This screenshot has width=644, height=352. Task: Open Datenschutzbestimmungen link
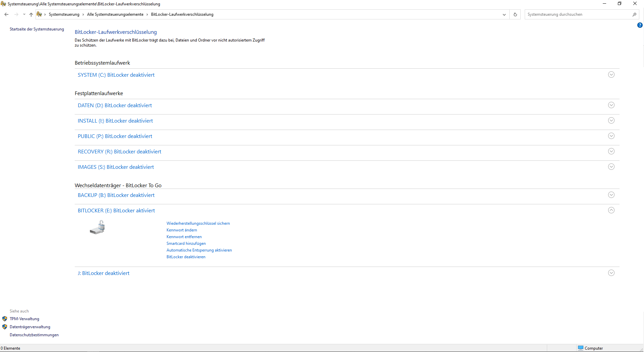(34, 335)
